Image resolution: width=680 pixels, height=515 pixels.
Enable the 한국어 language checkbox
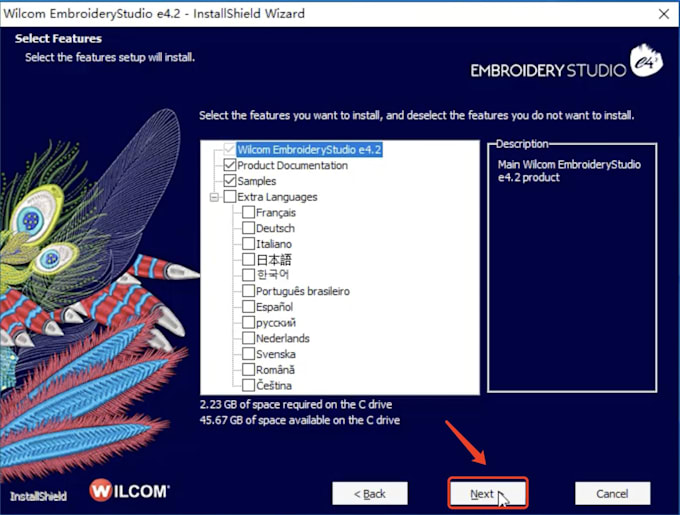click(248, 275)
